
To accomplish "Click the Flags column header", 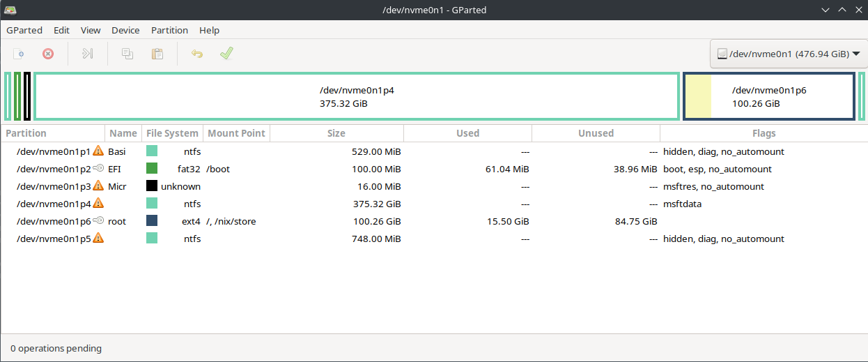I will [764, 133].
